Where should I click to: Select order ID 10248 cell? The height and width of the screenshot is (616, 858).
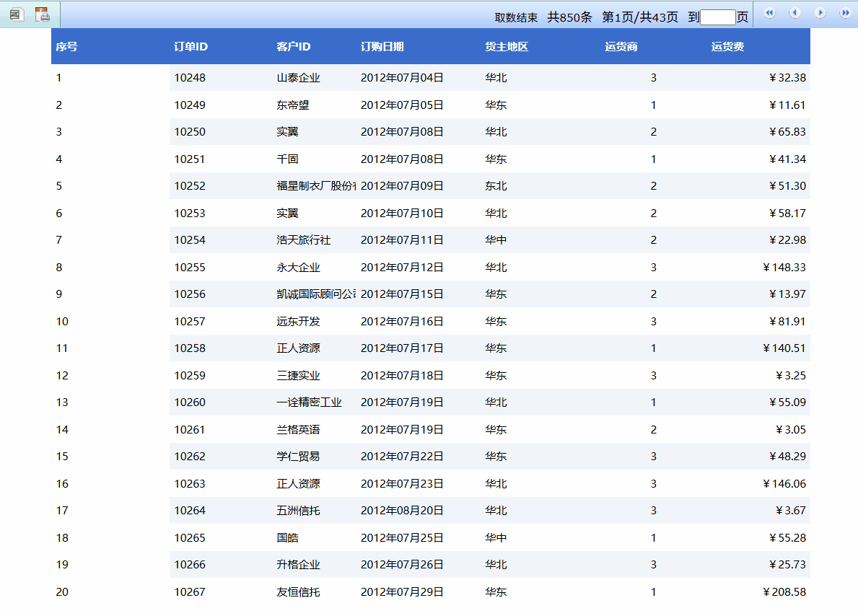[x=190, y=78]
